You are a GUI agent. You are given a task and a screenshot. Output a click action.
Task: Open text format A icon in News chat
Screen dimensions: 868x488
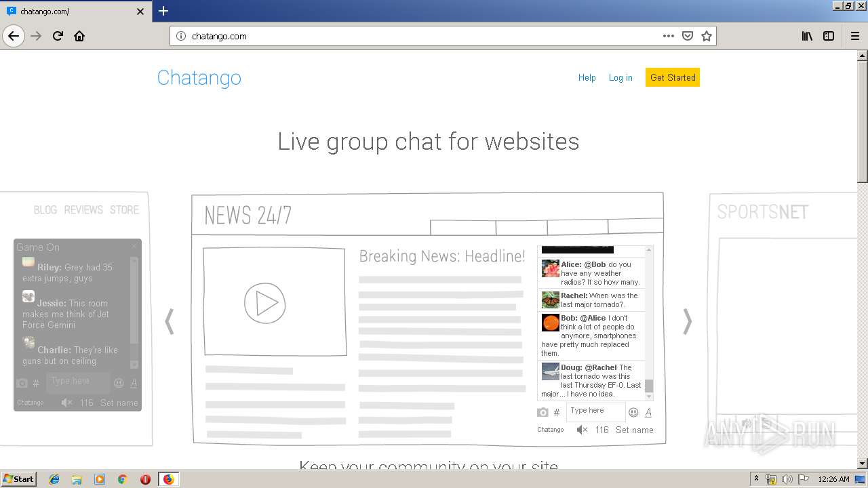(648, 412)
